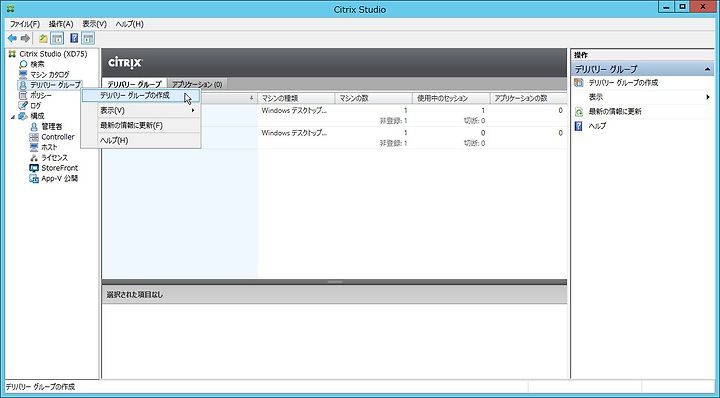
Task: Click ヘルプ in actions pane
Action: click(x=597, y=126)
